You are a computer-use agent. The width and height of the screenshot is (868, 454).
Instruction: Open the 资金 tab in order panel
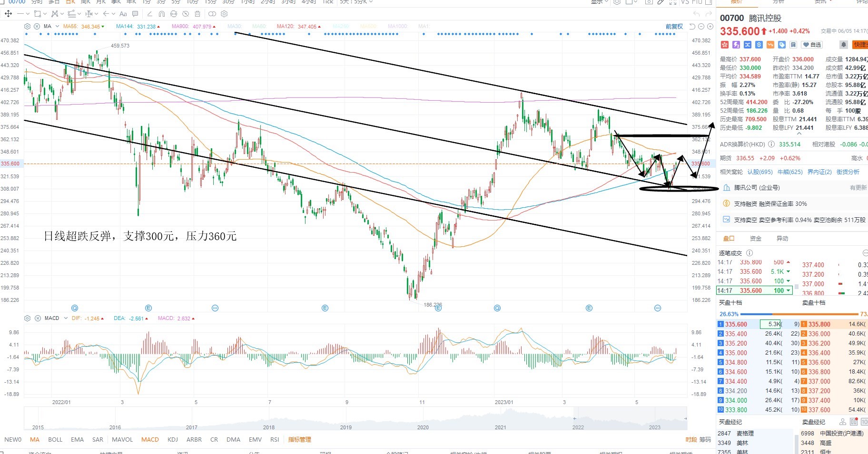(x=756, y=239)
